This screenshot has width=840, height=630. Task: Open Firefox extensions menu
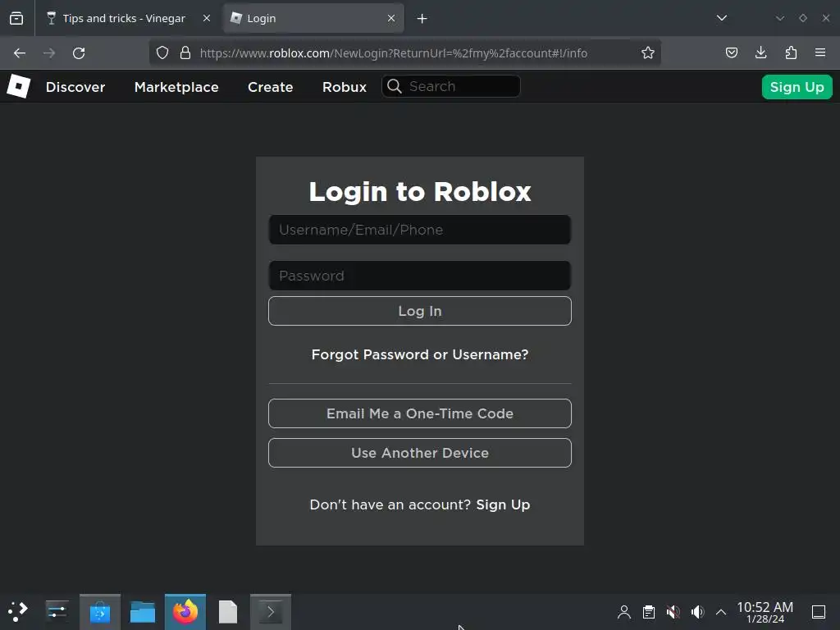click(791, 52)
